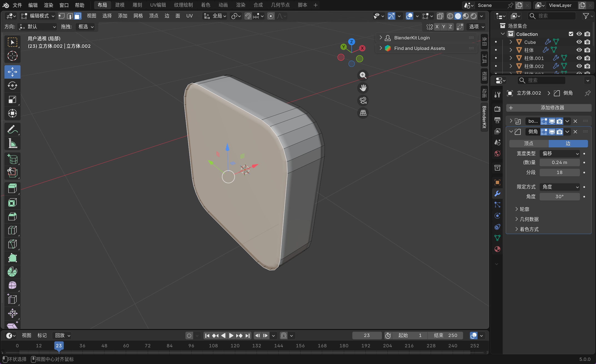Toggle X axis mirror
596x364 pixels.
pyautogui.click(x=437, y=27)
